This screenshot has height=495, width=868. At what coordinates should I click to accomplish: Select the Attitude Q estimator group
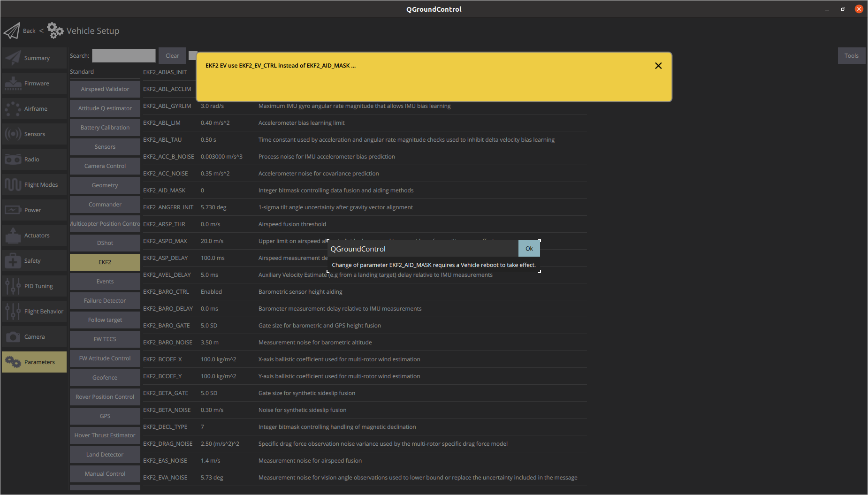click(x=105, y=108)
